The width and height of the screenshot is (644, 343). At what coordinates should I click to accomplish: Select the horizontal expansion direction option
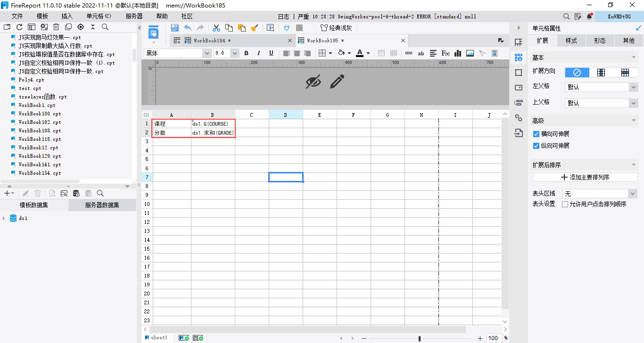pyautogui.click(x=625, y=73)
